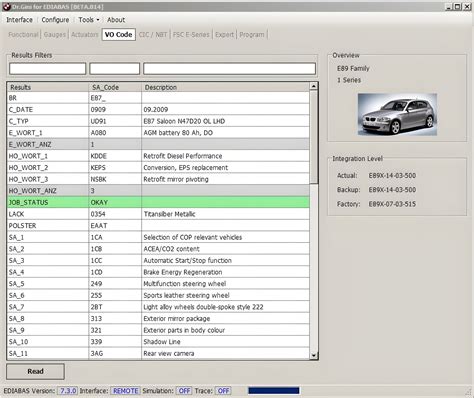Click the window resize grip icon
The image size is (474, 398).
pos(468,392)
